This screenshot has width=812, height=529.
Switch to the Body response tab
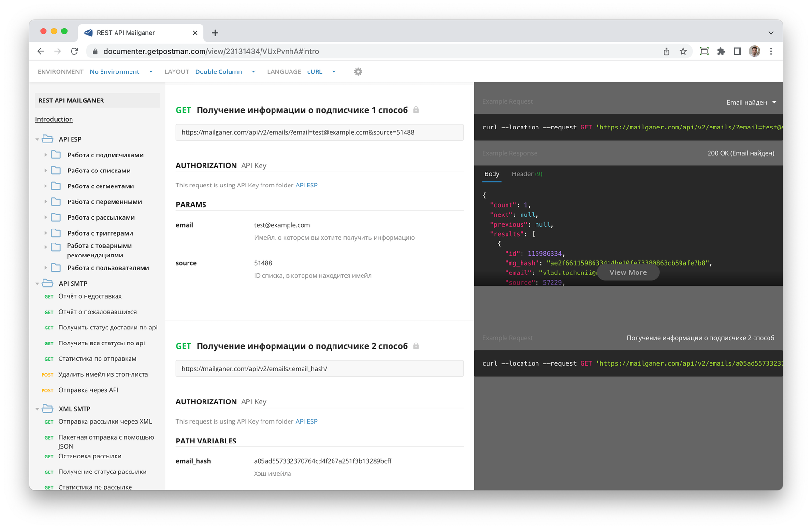492,174
